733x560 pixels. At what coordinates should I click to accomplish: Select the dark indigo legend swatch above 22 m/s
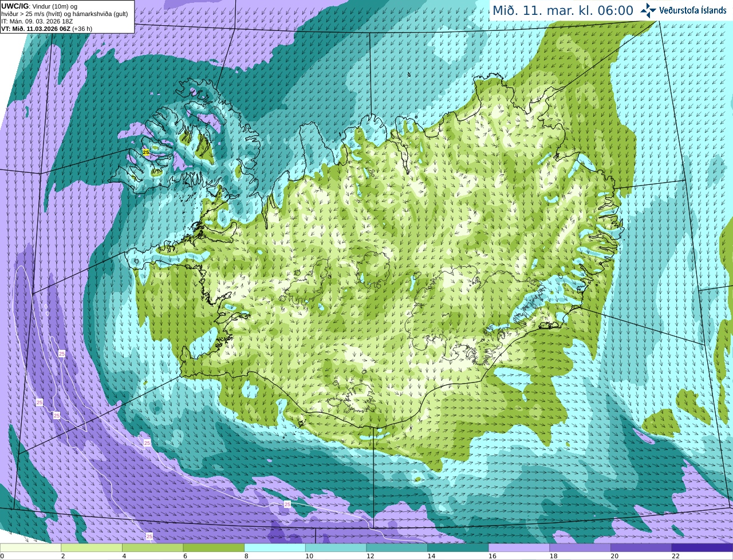(703, 547)
